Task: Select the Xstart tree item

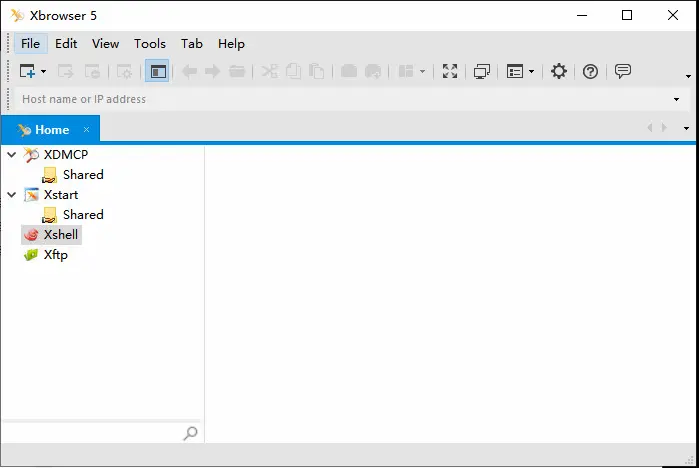Action: click(x=61, y=195)
